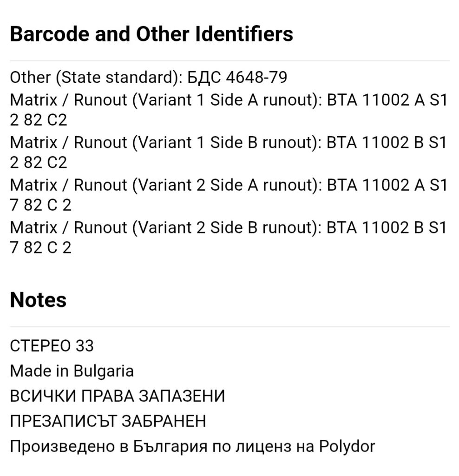Click Variant 1 Side A runout entry
The width and height of the screenshot is (459, 476).
click(x=229, y=110)
